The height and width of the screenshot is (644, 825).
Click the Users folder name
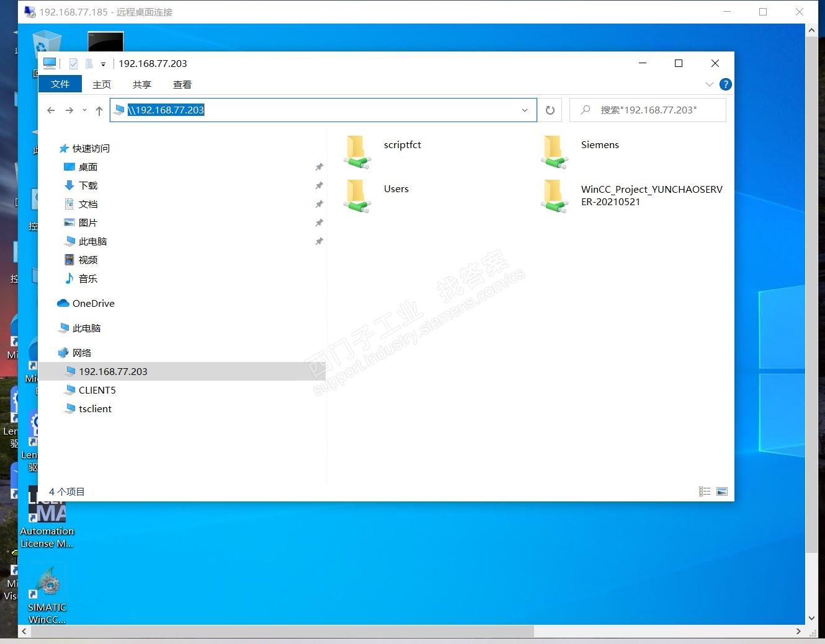coord(396,189)
